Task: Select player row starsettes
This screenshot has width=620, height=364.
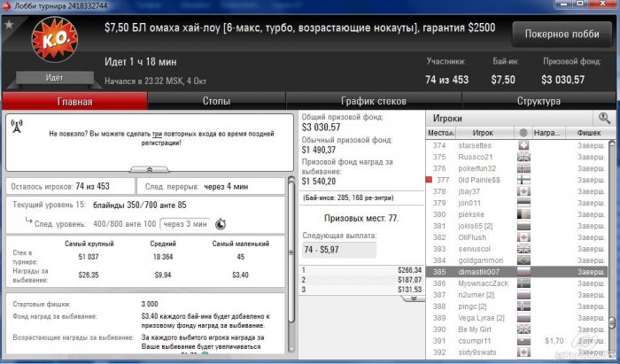Action: 516,145
